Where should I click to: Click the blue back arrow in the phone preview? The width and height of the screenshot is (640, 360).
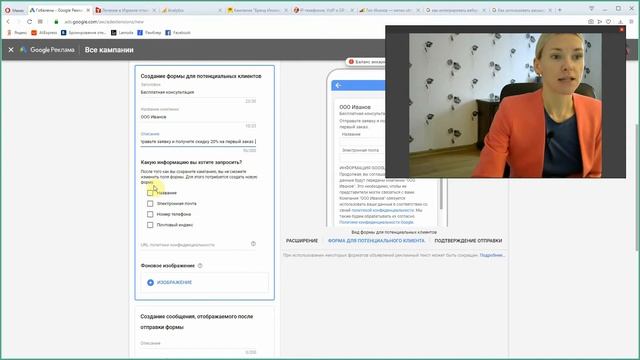tap(338, 85)
